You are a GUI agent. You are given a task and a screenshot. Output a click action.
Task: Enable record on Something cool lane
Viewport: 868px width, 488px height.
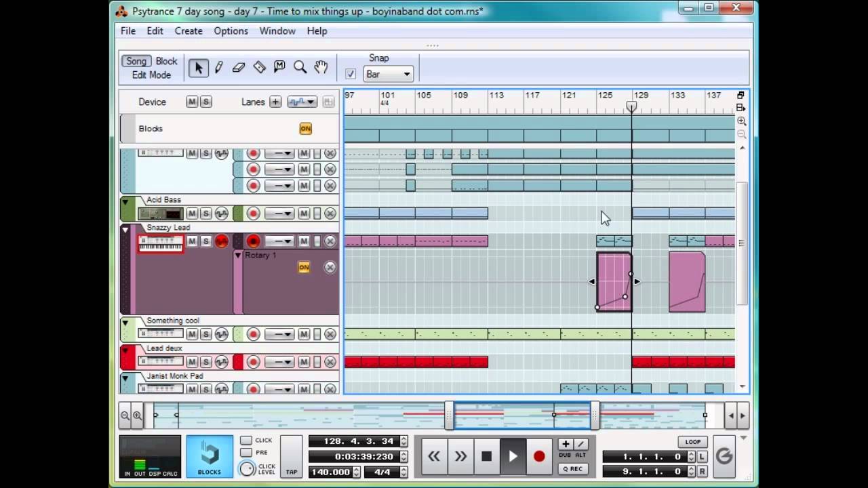click(254, 334)
